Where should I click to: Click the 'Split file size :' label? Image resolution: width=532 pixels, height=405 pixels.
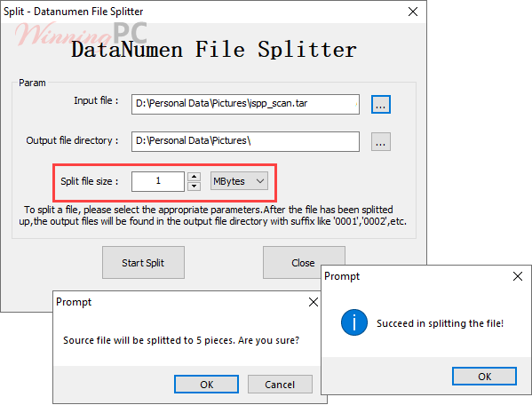[x=89, y=181]
